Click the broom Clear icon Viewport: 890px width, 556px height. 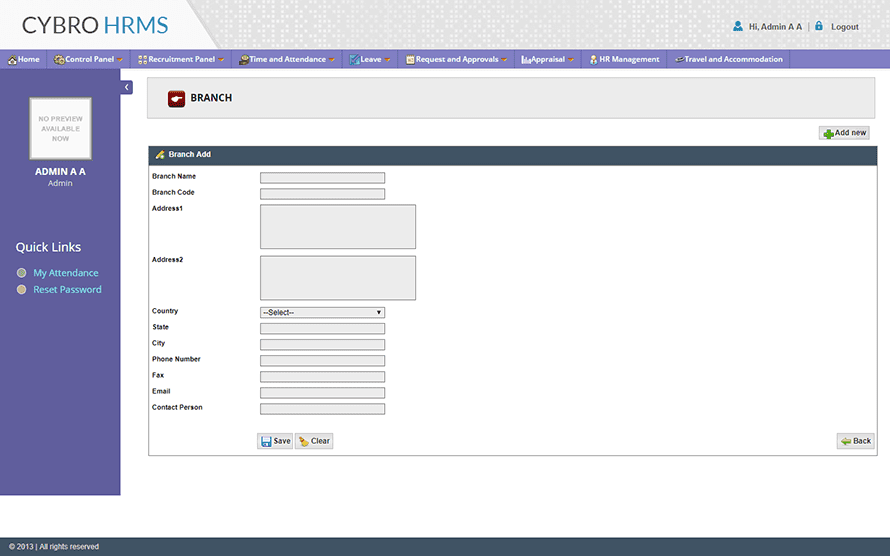[304, 441]
